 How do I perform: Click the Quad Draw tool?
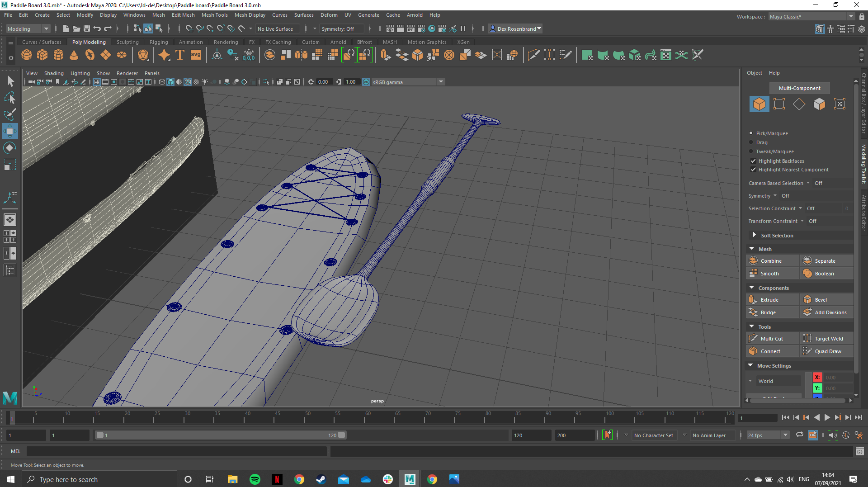[x=827, y=351]
